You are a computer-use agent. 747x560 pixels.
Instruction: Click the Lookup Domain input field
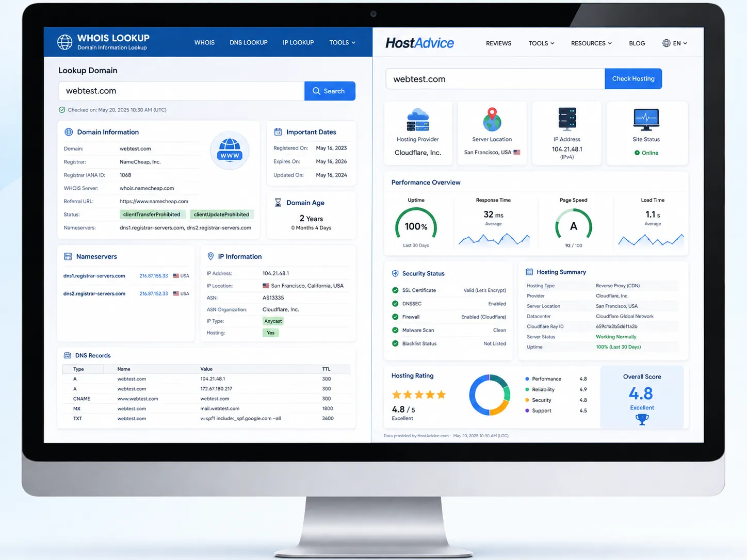click(x=181, y=91)
